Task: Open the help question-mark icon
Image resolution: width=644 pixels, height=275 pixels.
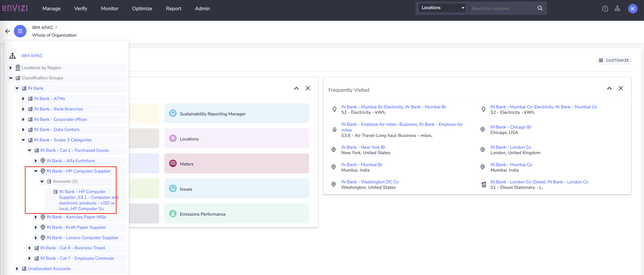Action: 605,8
